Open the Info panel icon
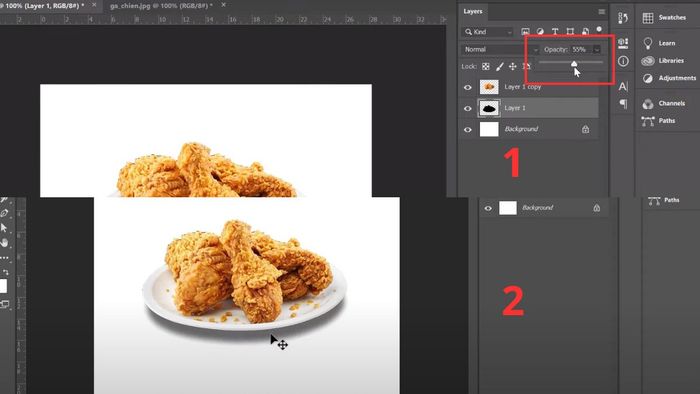This screenshot has height=394, width=700. pos(623,61)
